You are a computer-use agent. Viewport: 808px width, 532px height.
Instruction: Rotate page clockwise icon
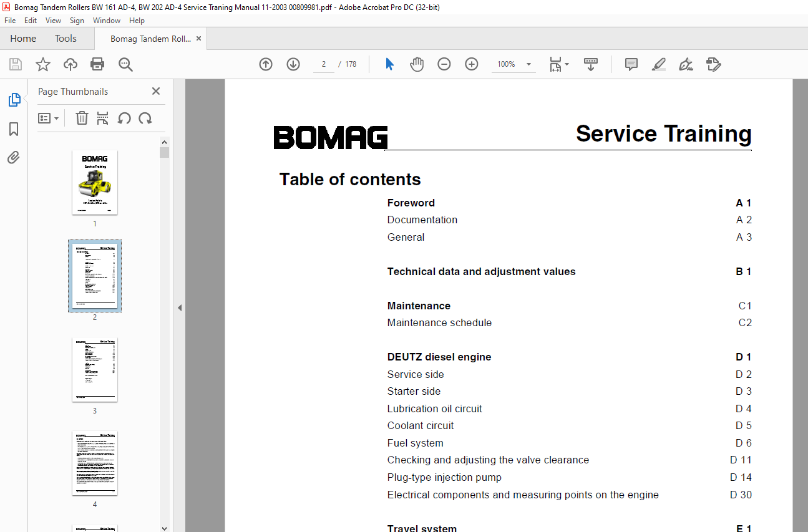point(145,118)
